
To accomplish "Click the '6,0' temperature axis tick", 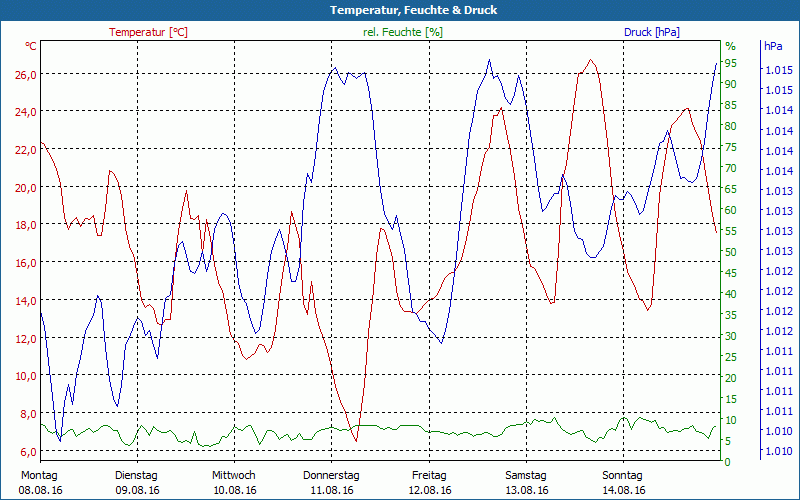I will point(28,451).
